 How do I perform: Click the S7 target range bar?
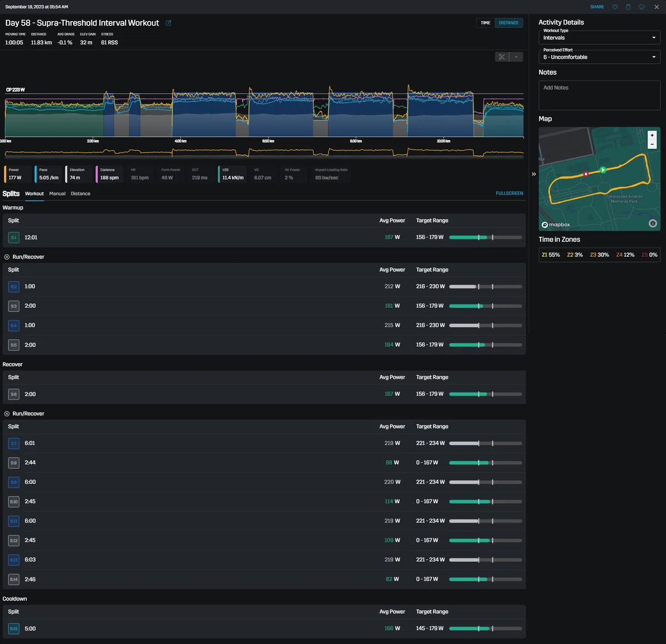[486, 443]
